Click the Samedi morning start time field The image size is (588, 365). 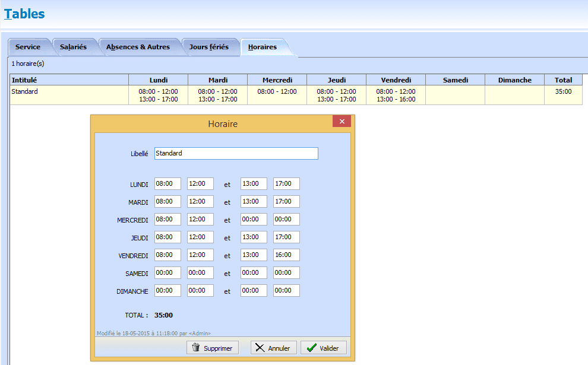(167, 273)
